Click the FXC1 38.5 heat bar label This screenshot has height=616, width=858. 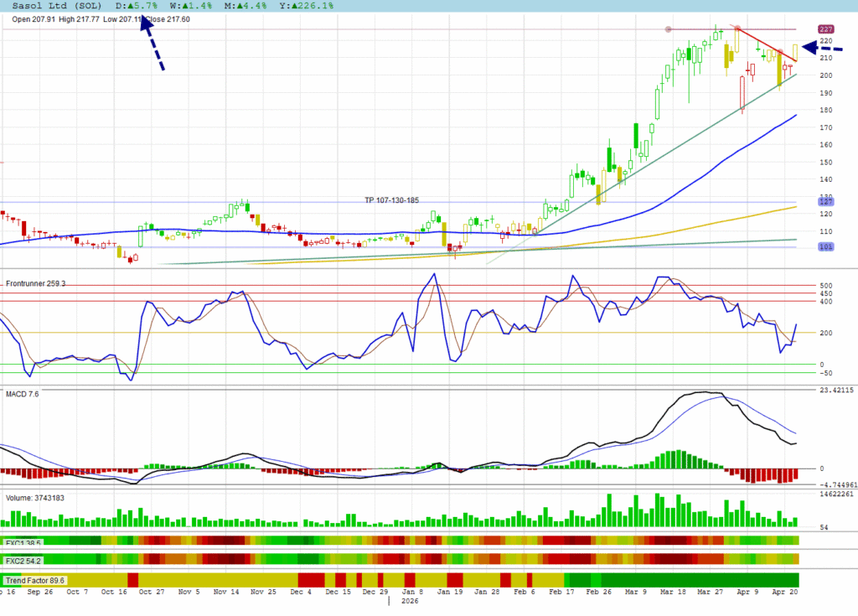pos(23,542)
